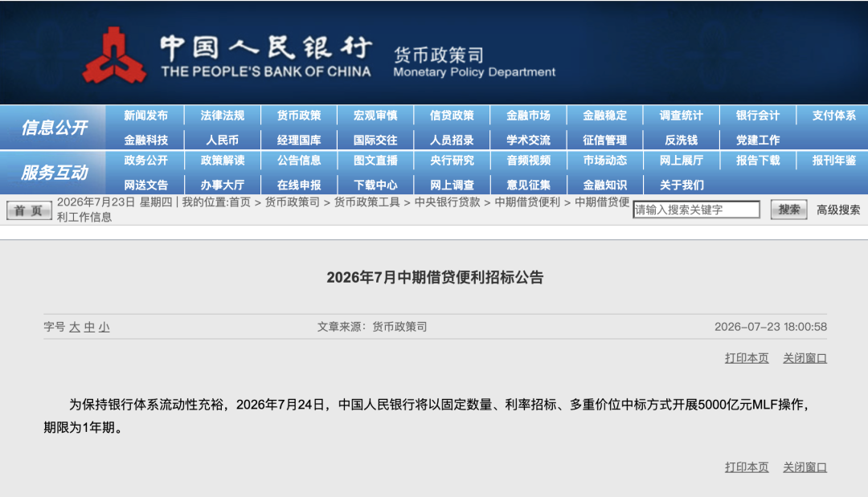Open 央行研究 under 服务互动
Screen dimensions: 868x497
click(452, 161)
